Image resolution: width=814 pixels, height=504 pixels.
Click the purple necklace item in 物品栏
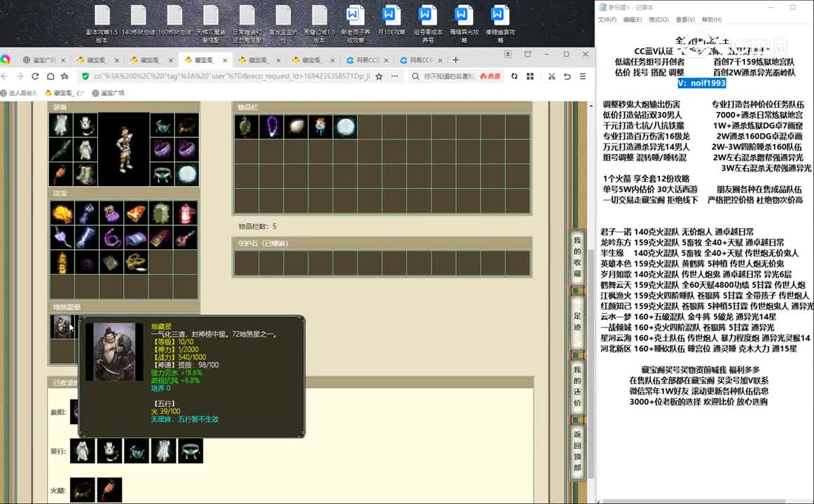click(x=272, y=127)
